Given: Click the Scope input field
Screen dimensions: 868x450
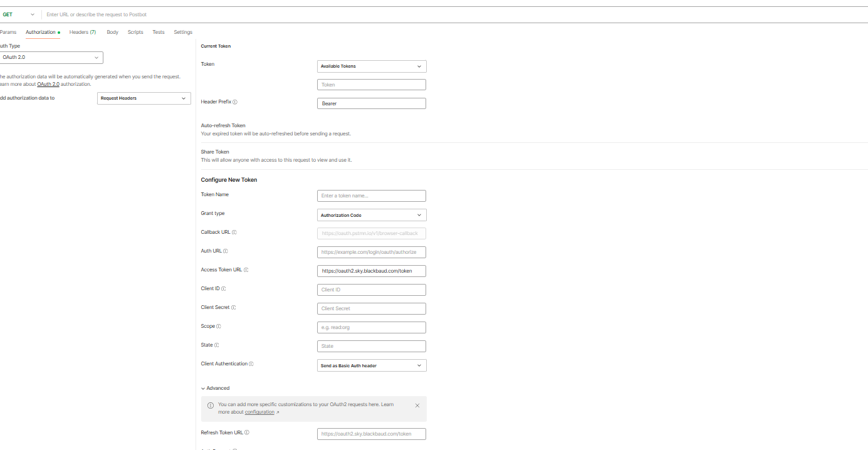Looking at the screenshot, I should coord(372,327).
